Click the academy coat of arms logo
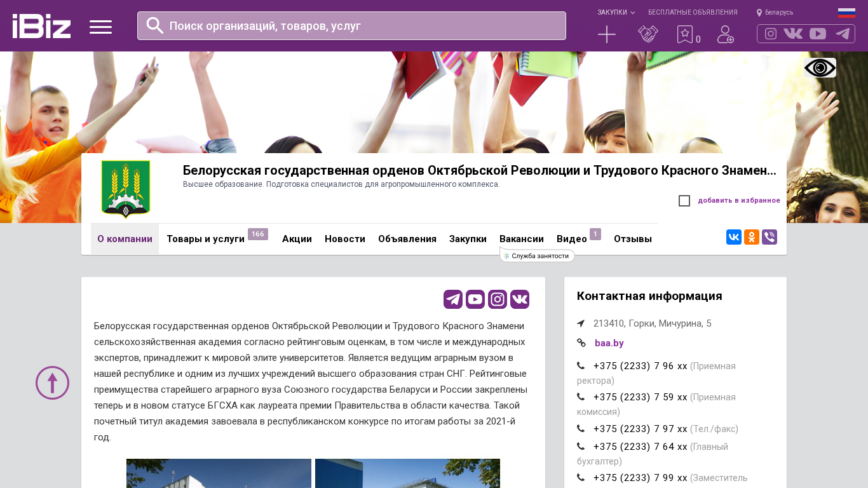 (x=126, y=189)
